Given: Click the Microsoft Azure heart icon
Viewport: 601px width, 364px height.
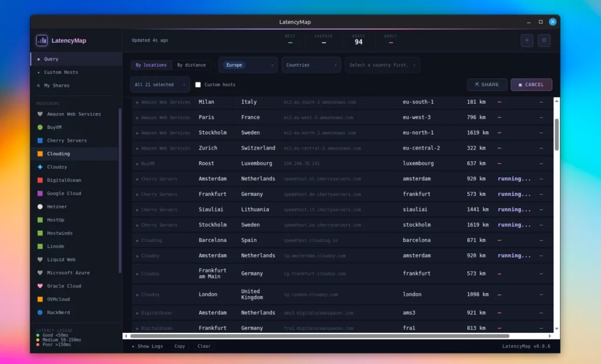Looking at the screenshot, I should (x=40, y=273).
